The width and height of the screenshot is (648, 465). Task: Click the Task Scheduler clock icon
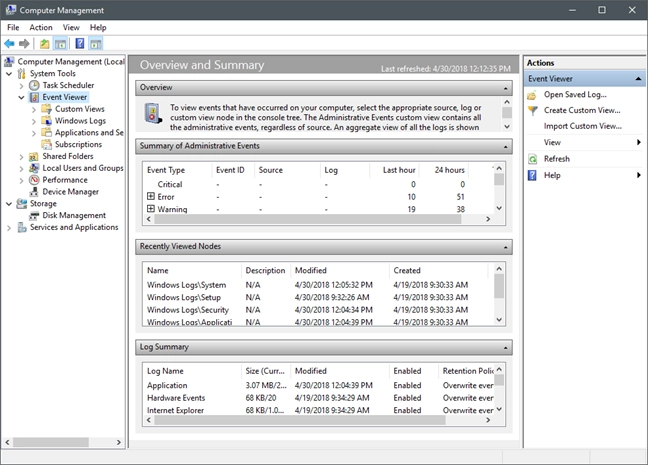34,85
